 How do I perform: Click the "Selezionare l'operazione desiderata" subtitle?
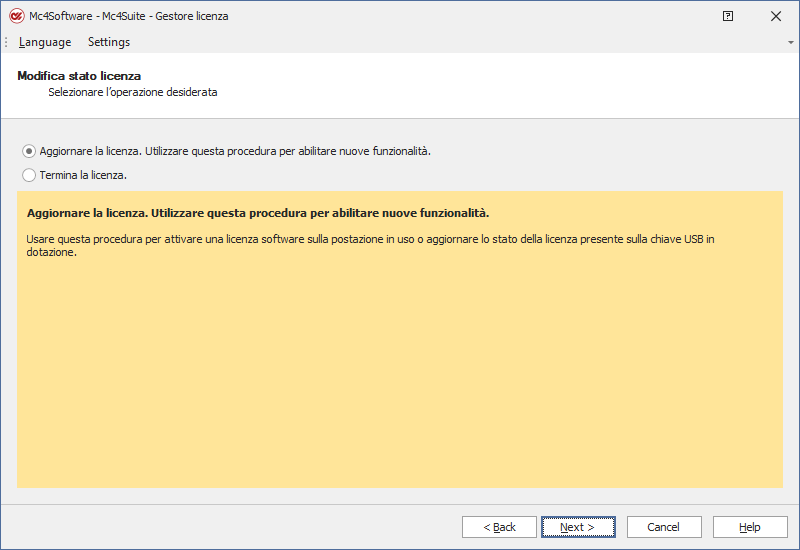(132, 92)
